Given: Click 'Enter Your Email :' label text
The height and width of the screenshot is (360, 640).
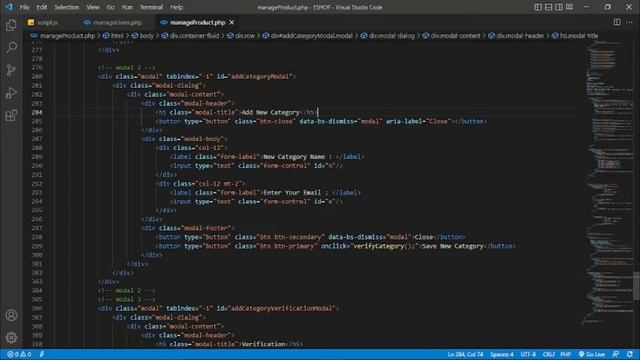Looking at the screenshot, I should pyautogui.click(x=296, y=193).
